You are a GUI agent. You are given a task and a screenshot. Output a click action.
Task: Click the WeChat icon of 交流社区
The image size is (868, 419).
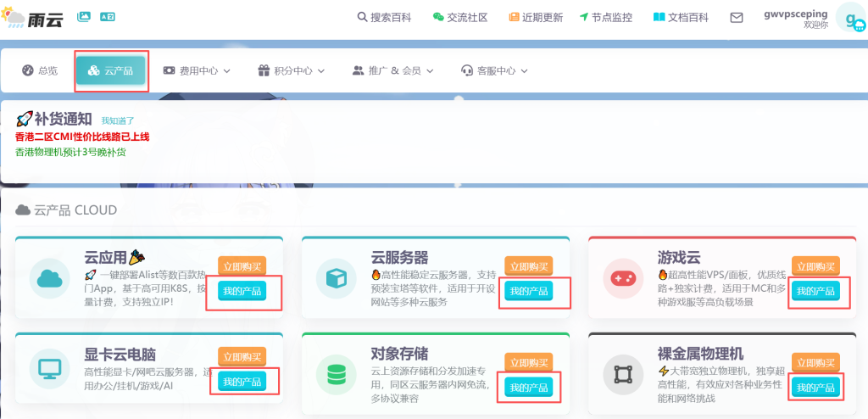438,17
